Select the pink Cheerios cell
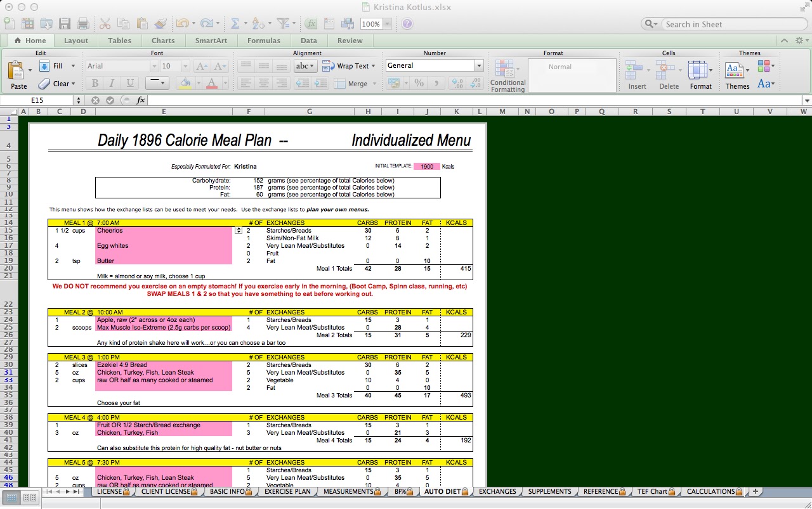 164,231
